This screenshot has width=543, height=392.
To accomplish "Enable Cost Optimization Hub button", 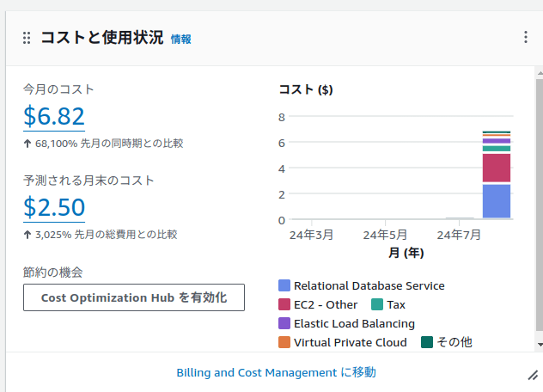I will coord(134,297).
